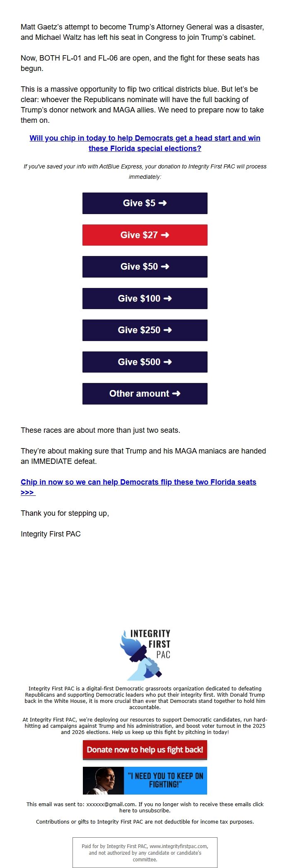Click the red Give $27 button
The width and height of the screenshot is (290, 868).
click(145, 235)
